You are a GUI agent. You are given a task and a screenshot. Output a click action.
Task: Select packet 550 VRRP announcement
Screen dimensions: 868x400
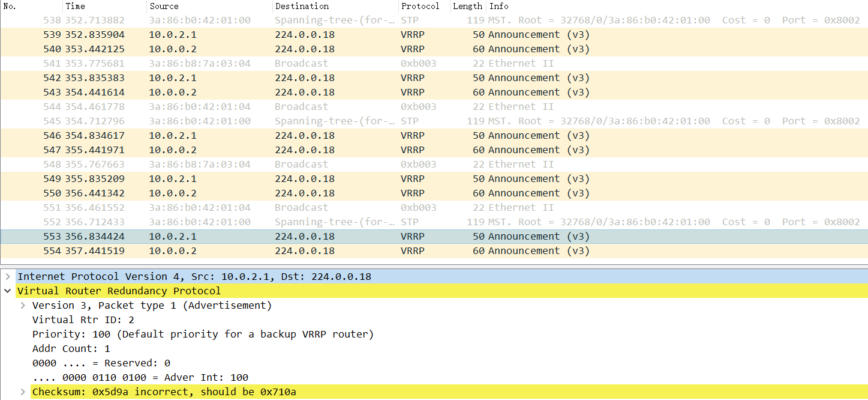pos(434,193)
